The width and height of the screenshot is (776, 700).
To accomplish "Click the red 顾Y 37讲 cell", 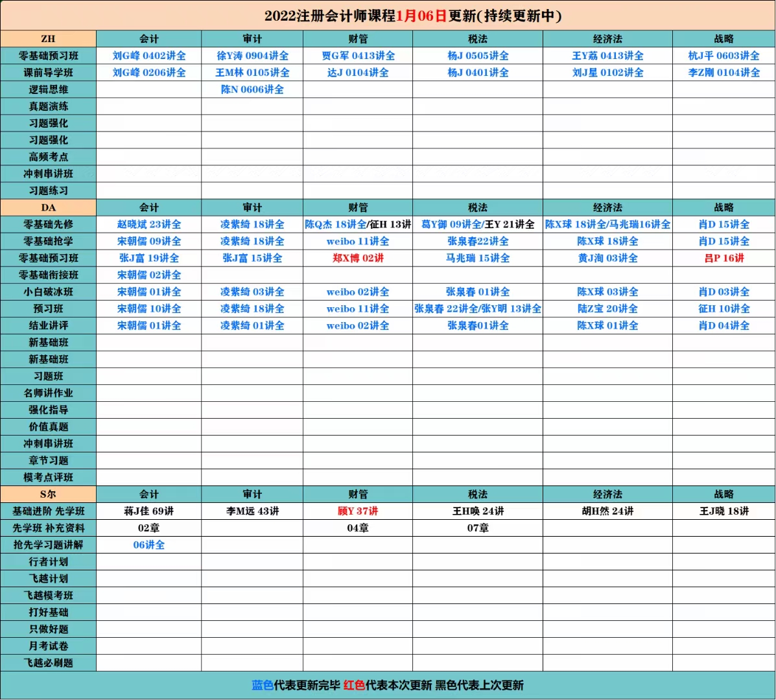I will [x=358, y=511].
